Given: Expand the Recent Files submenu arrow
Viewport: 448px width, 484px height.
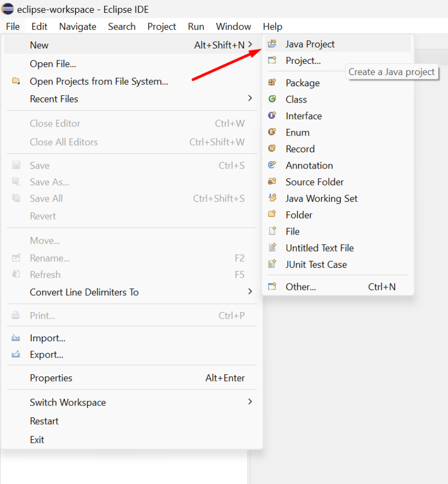Looking at the screenshot, I should [250, 98].
